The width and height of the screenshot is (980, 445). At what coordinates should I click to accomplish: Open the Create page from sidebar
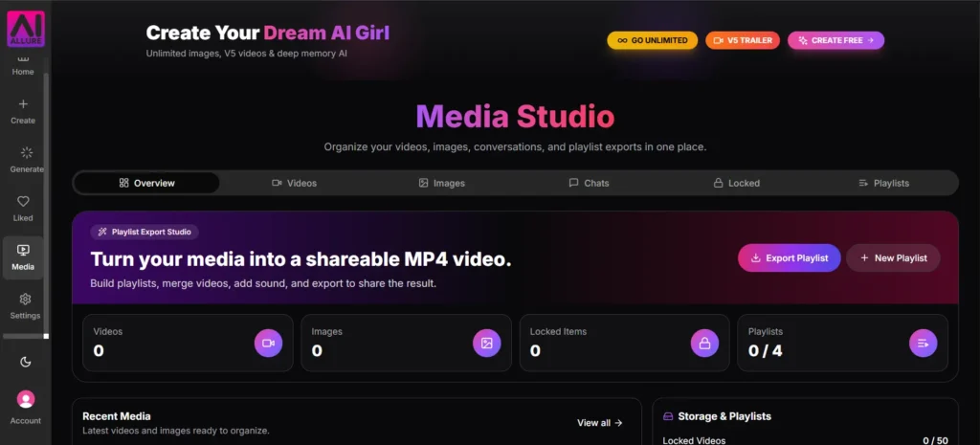click(23, 111)
